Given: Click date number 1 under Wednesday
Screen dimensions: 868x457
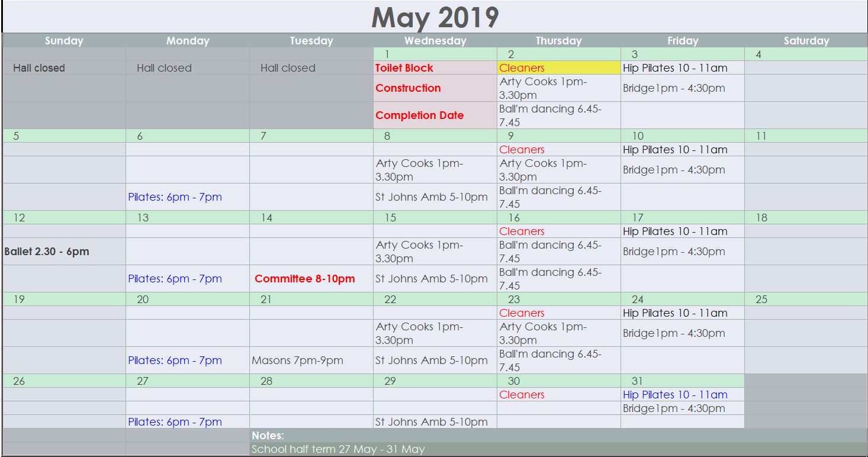Looking at the screenshot, I should (387, 54).
